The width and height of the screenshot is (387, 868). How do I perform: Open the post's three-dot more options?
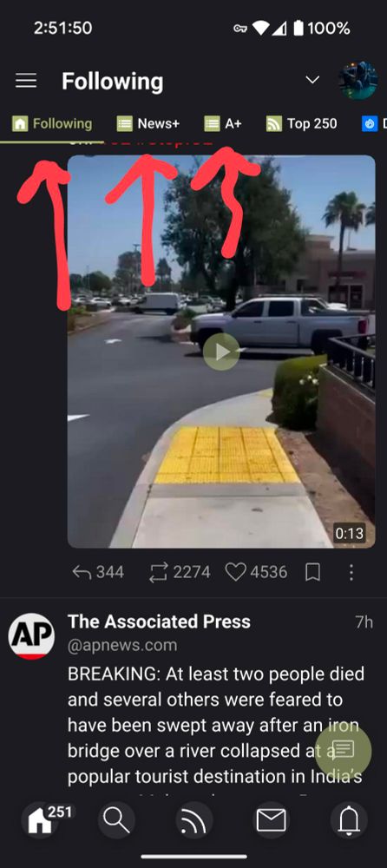351,572
